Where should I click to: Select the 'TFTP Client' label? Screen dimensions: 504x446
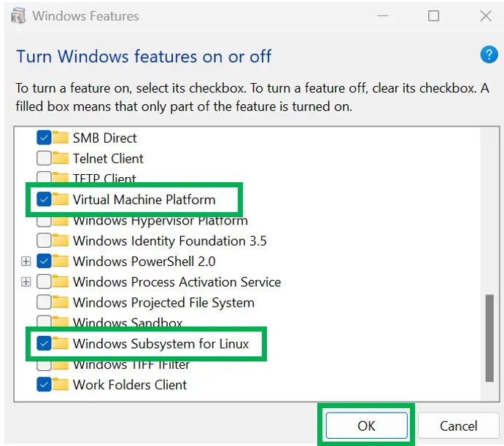tap(104, 178)
